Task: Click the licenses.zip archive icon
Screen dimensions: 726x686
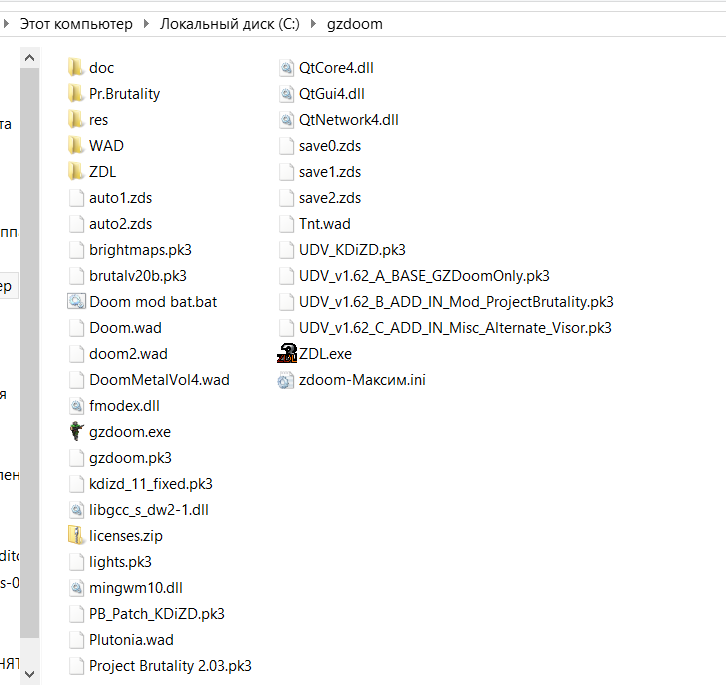Action: click(75, 536)
